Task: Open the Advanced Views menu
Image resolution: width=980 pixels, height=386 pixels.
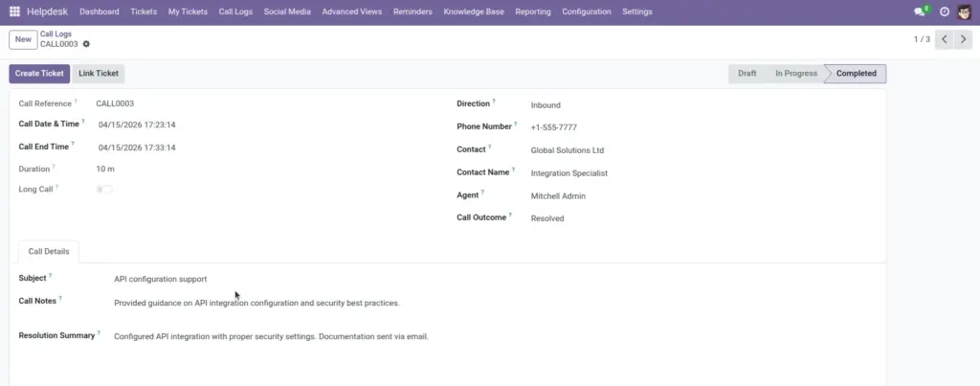Action: coord(352,11)
